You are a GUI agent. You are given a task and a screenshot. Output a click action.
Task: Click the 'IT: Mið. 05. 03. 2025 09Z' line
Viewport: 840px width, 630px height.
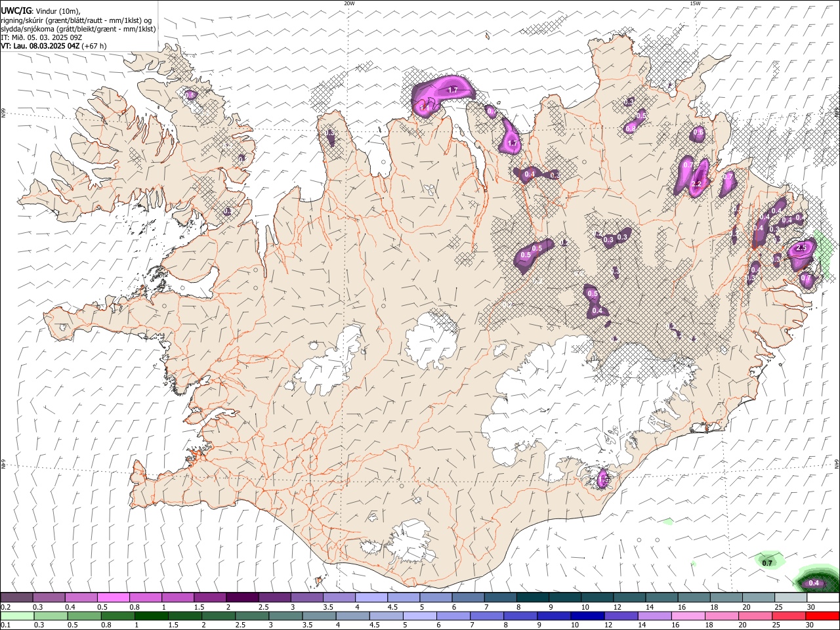coord(41,37)
